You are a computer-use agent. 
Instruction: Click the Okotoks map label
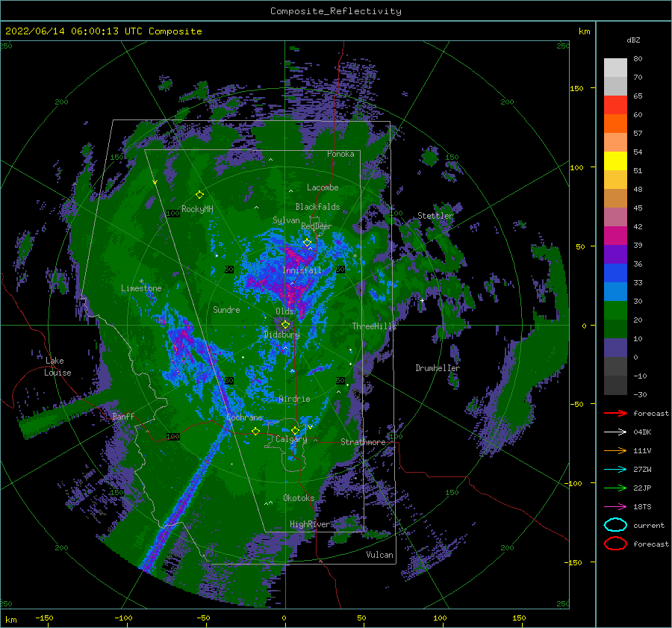pyautogui.click(x=299, y=498)
